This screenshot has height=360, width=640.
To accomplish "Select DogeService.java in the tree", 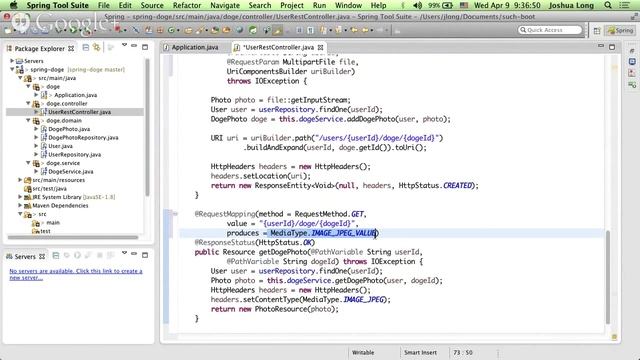I will tap(71, 171).
